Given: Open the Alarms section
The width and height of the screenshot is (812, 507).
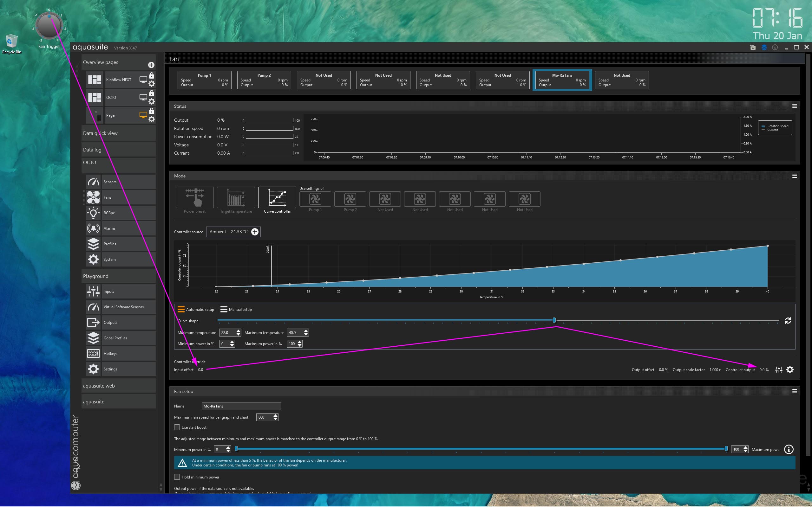Looking at the screenshot, I should 109,228.
